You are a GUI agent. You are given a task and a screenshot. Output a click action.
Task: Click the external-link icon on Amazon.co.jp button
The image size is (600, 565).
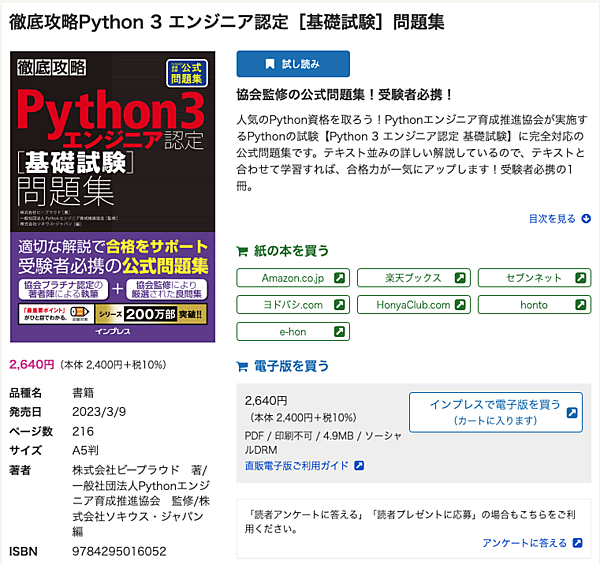(x=340, y=277)
